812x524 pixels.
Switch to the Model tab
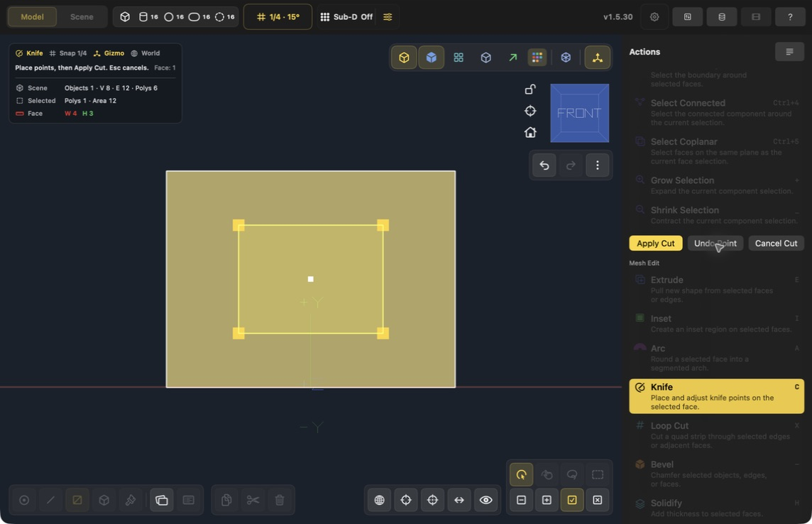coord(32,17)
